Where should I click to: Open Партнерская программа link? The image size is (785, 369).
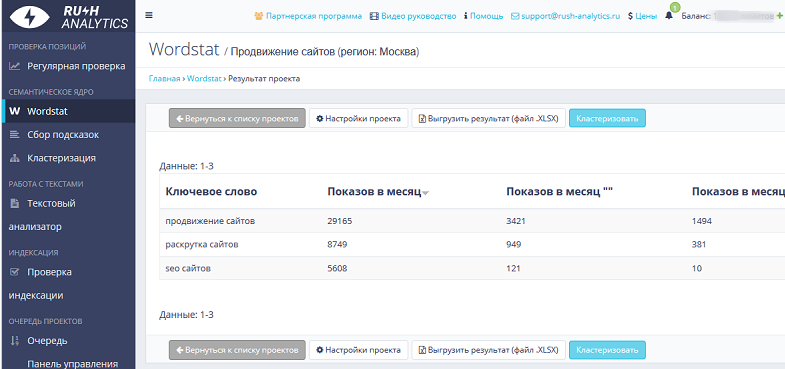tap(308, 16)
